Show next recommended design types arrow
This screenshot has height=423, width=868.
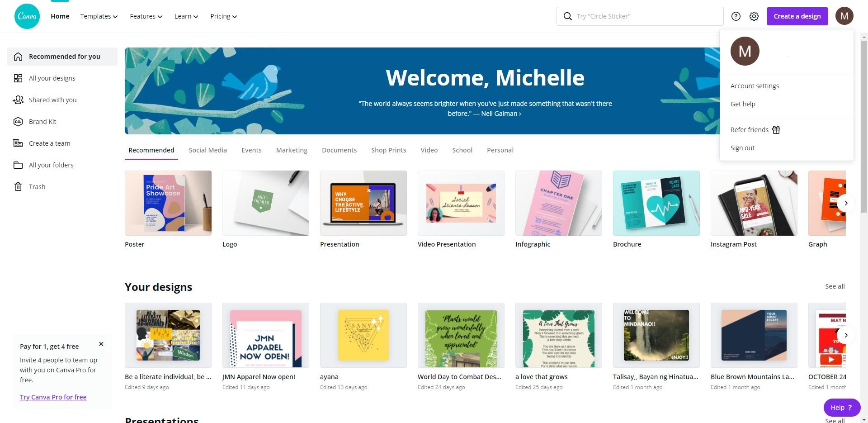(x=846, y=203)
